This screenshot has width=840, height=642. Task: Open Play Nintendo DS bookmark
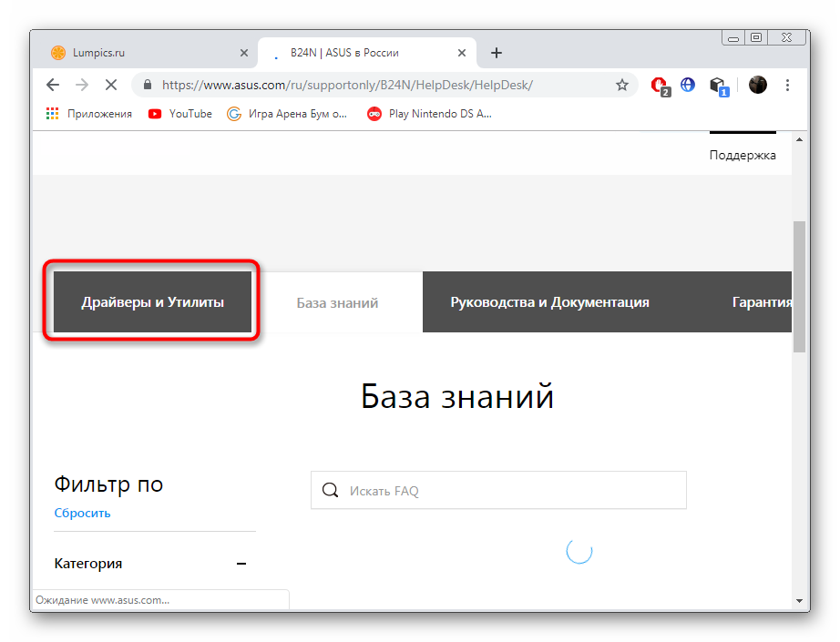429,114
